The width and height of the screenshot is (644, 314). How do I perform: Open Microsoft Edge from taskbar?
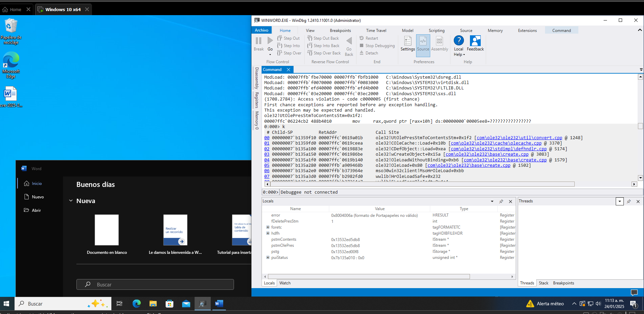click(136, 304)
